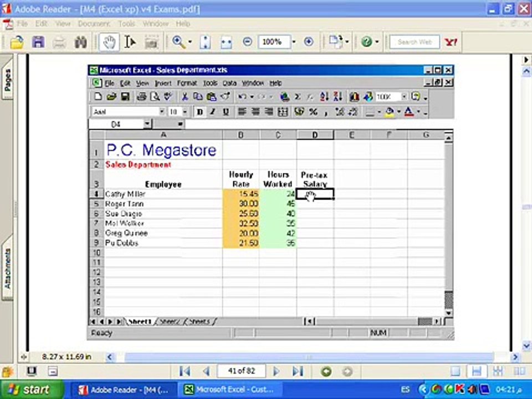Click the horizontal scrollbar right arrow
This screenshot has height=399, width=532.
point(516,357)
